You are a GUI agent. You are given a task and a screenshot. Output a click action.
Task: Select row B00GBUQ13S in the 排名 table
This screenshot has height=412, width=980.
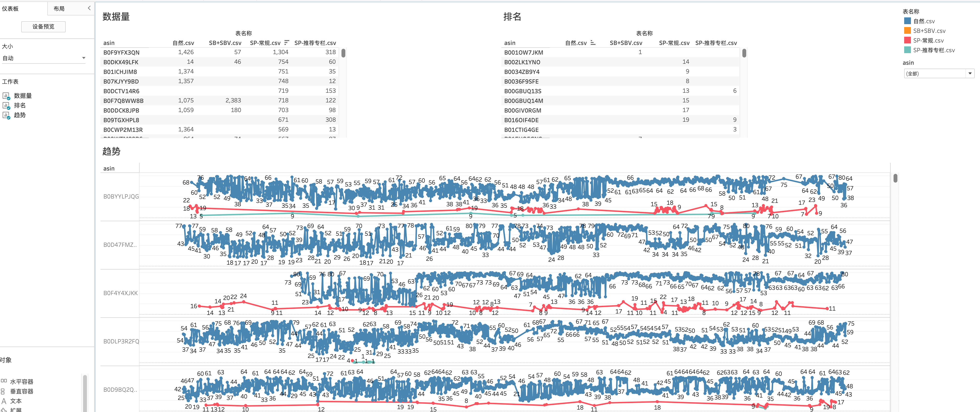tap(620, 91)
